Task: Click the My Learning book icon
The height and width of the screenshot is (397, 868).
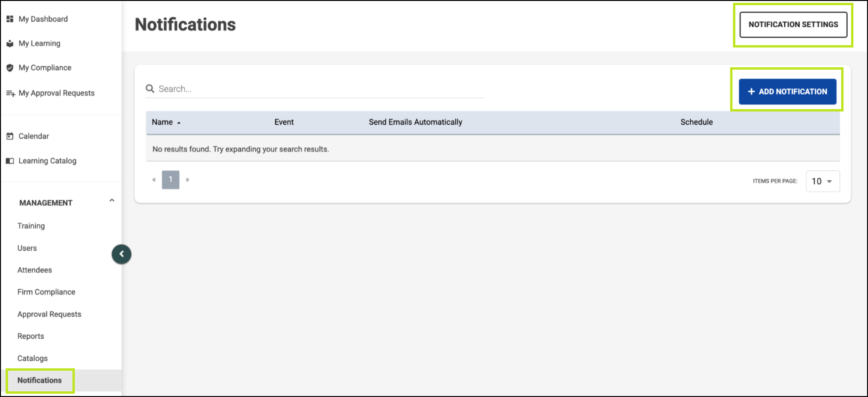Action: click(x=10, y=44)
